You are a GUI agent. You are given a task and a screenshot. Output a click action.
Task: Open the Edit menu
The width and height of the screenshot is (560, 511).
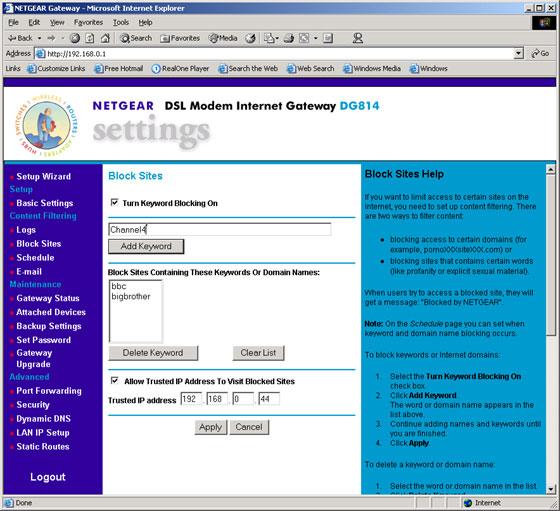pyautogui.click(x=34, y=22)
